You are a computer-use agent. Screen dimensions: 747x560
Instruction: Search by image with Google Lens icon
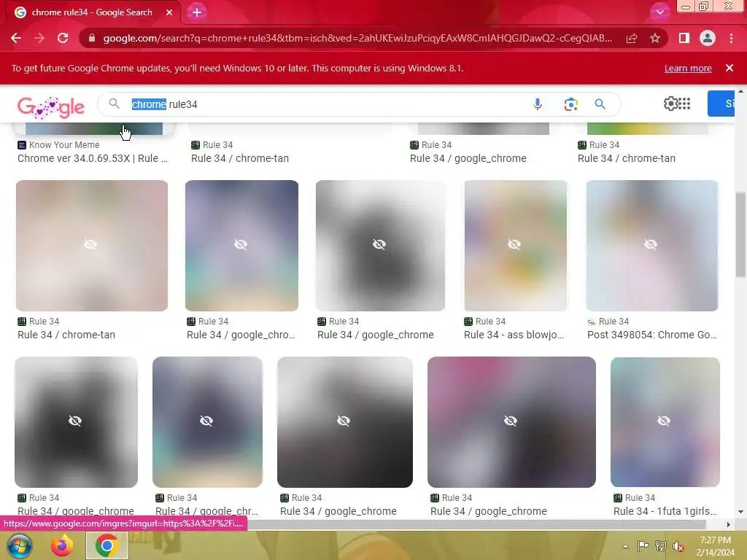[x=570, y=104]
